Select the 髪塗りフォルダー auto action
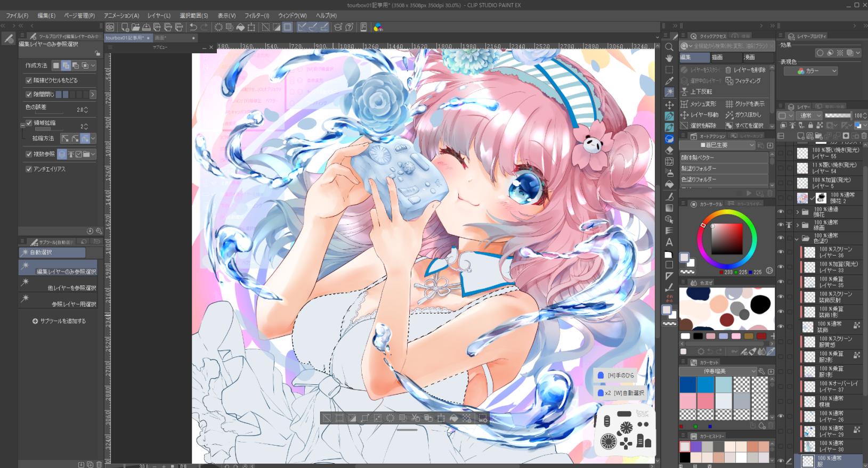Screen dimensions: 868x468 tap(724, 169)
